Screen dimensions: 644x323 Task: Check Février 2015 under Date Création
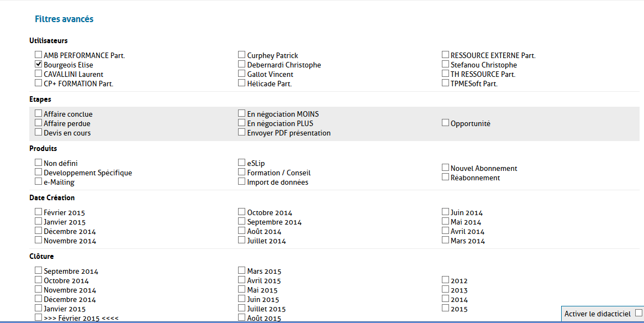pos(39,212)
